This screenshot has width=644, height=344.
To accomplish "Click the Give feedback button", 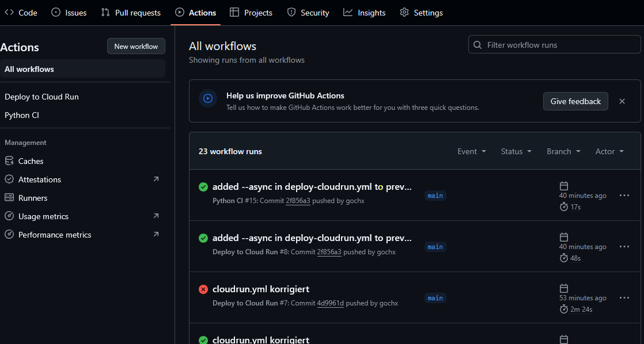I will click(x=575, y=101).
